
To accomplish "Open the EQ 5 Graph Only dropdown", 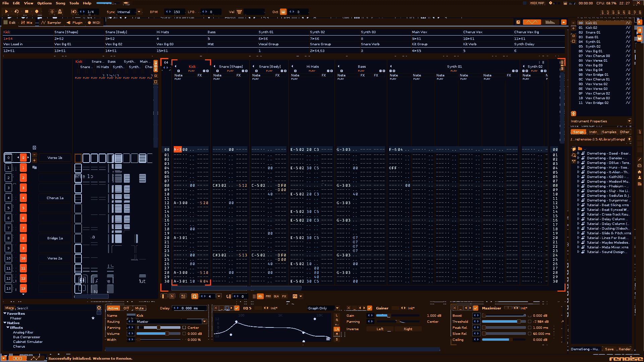I will click(337, 308).
